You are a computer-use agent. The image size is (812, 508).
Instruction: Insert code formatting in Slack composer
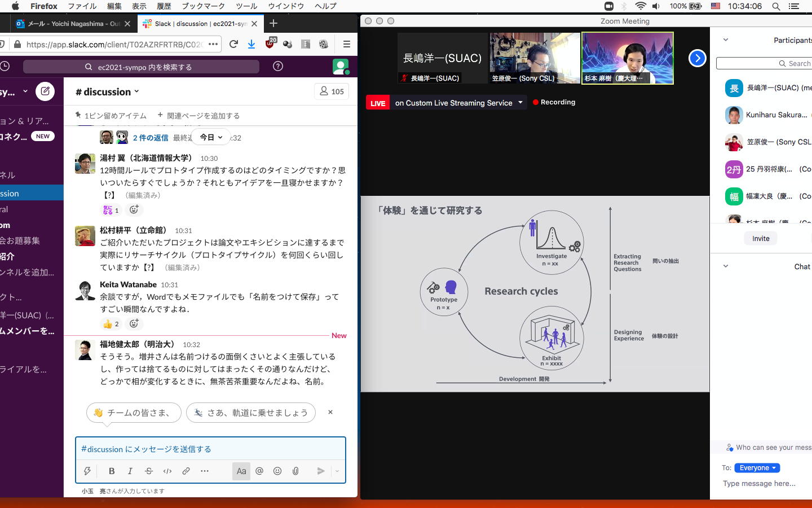pos(167,471)
